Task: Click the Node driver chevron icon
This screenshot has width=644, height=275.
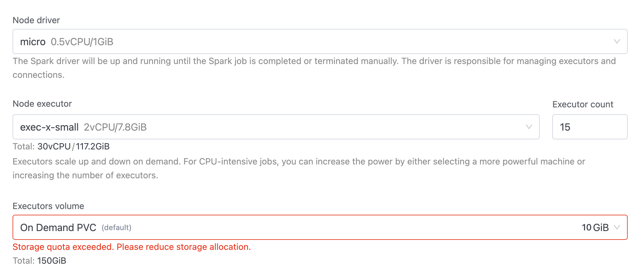Action: pyautogui.click(x=617, y=41)
